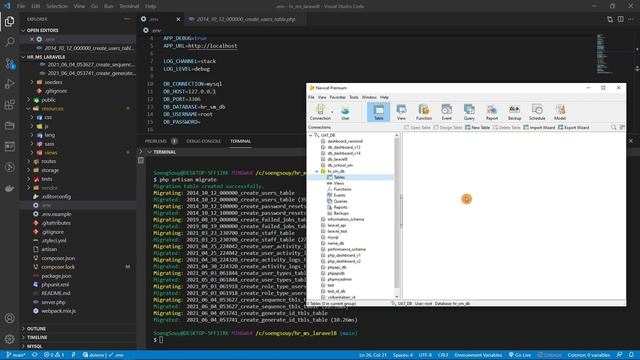Click Navicat object search magnifier icon
The width and height of the screenshot is (640, 360).
[x=613, y=127]
